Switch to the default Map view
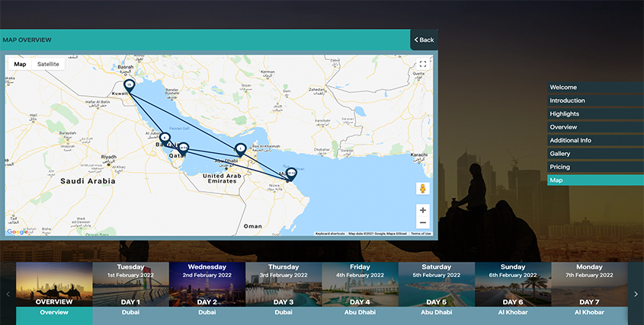This screenshot has height=325, width=644. click(x=20, y=64)
